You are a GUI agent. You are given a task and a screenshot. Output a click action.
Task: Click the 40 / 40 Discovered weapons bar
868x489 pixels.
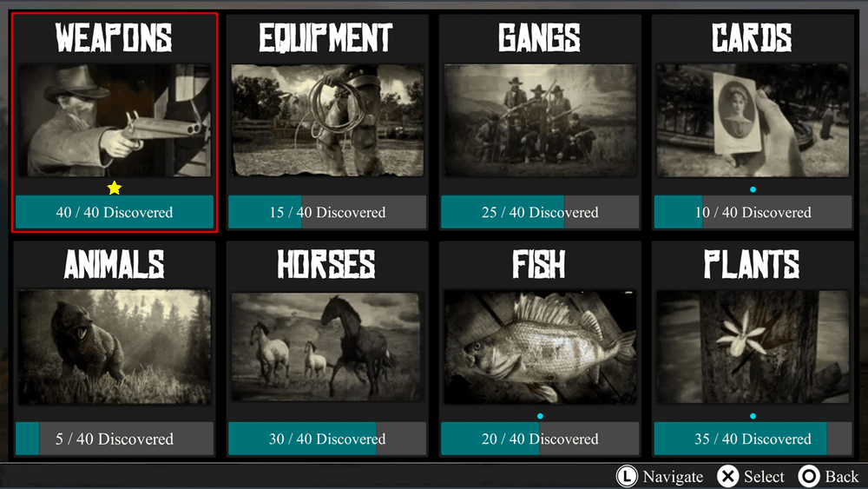click(115, 212)
